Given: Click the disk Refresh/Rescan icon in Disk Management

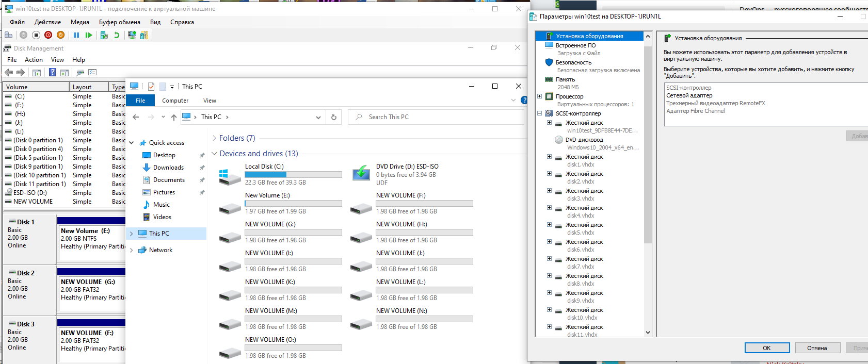Looking at the screenshot, I should point(81,72).
